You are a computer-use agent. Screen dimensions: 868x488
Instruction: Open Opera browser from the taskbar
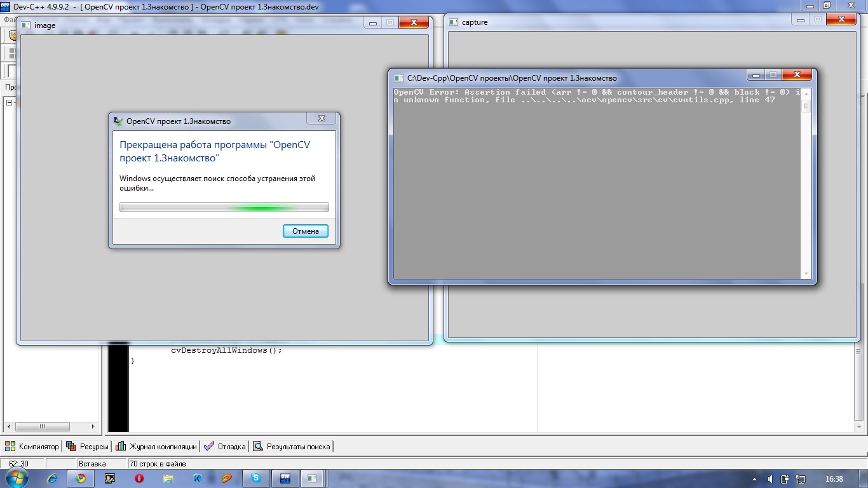[139, 478]
